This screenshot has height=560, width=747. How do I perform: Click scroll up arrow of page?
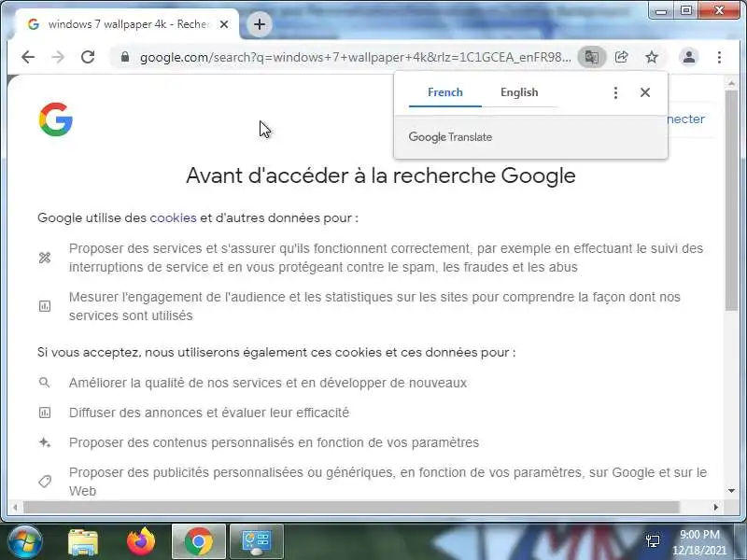[731, 83]
